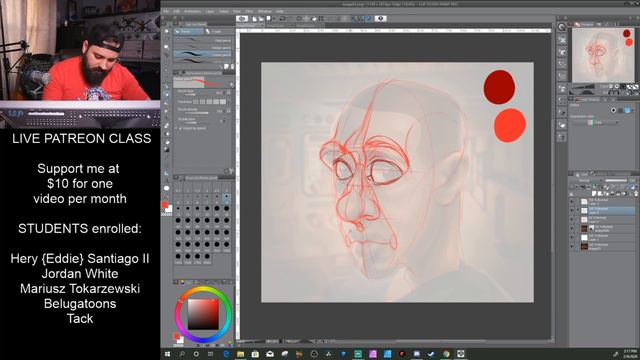640x360 pixels.
Task: Click the Scale/Rotate transform icon in command bar
Action: click(321, 18)
